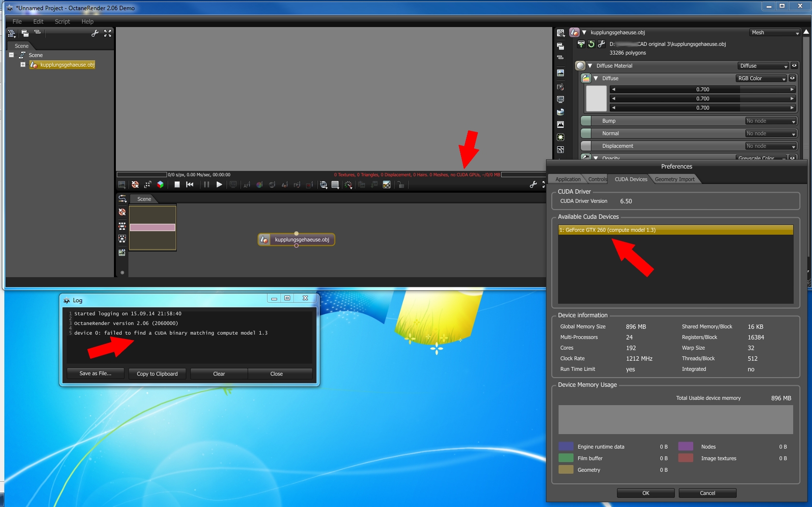Stop the render with the square stop button
812x507 pixels.
(177, 184)
